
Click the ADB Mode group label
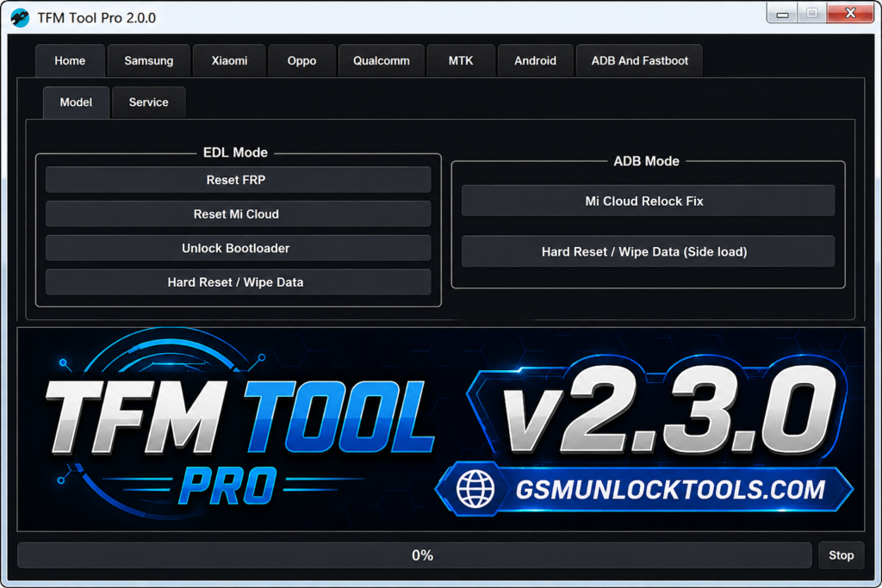(x=646, y=161)
